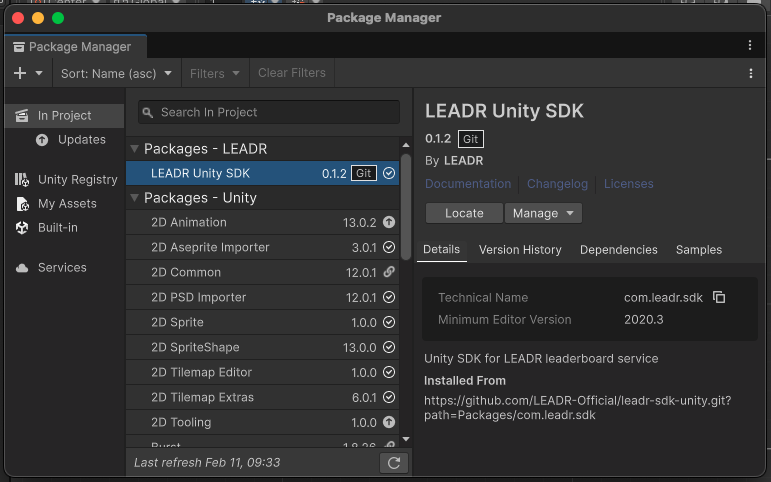
Task: Copy technical name com.leadr.sdk icon
Action: click(719, 297)
